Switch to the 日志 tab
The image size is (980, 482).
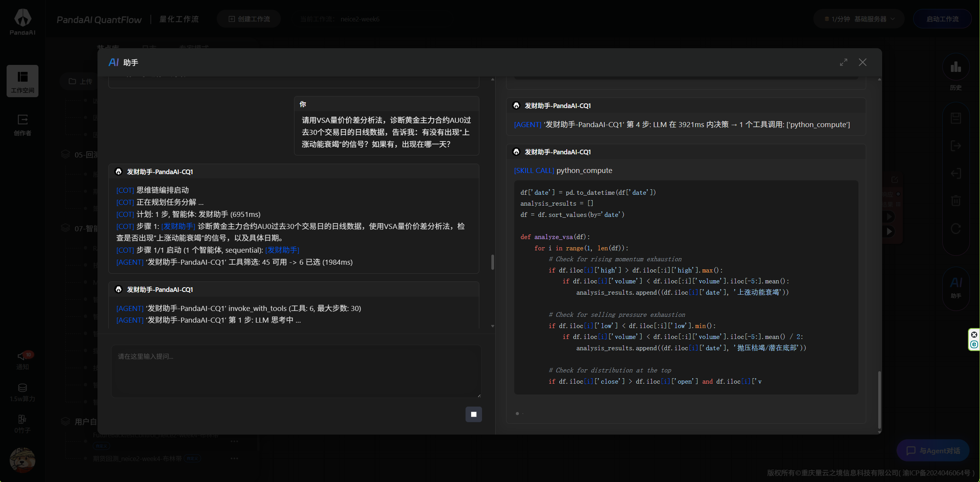pos(150,47)
